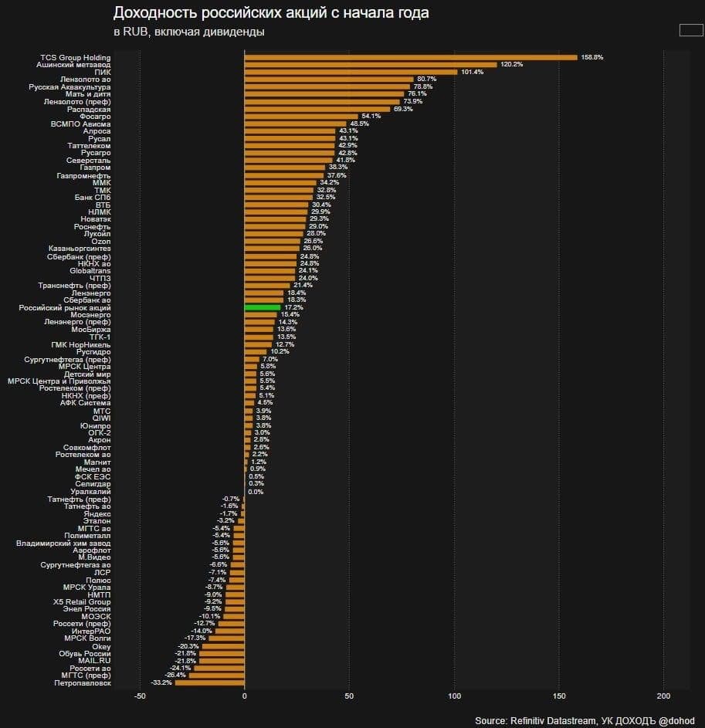Screen dimensions: 705x728
Task: Click the 0.0% value label
Action: [256, 492]
